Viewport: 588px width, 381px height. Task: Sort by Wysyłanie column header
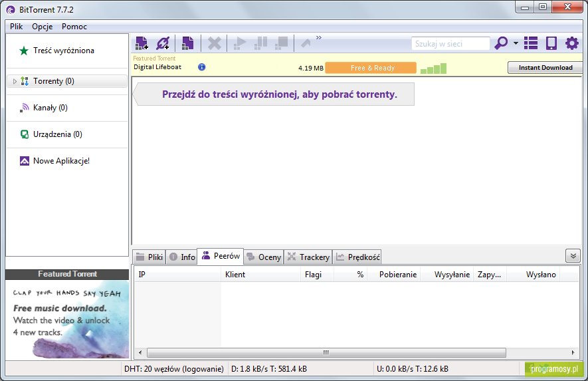click(447, 275)
